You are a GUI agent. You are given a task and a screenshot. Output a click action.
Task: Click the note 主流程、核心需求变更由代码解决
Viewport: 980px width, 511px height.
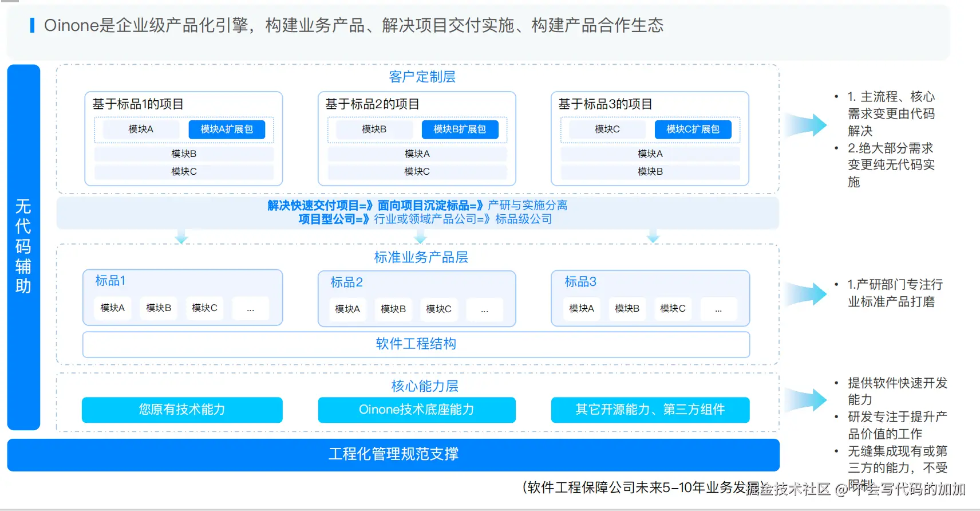891,113
